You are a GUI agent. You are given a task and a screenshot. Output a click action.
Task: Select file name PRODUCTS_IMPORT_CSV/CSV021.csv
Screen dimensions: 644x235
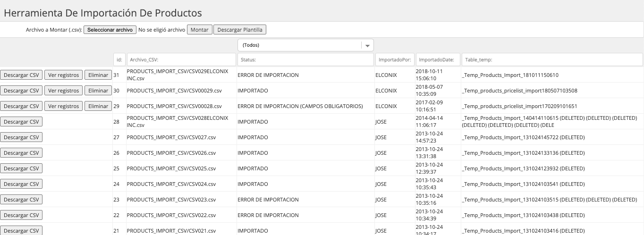pyautogui.click(x=171, y=231)
